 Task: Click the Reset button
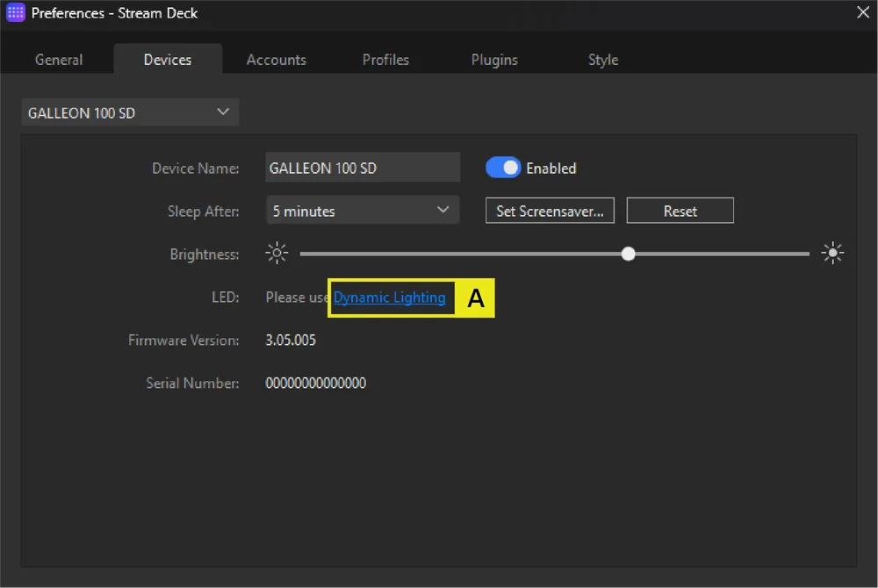tap(680, 211)
